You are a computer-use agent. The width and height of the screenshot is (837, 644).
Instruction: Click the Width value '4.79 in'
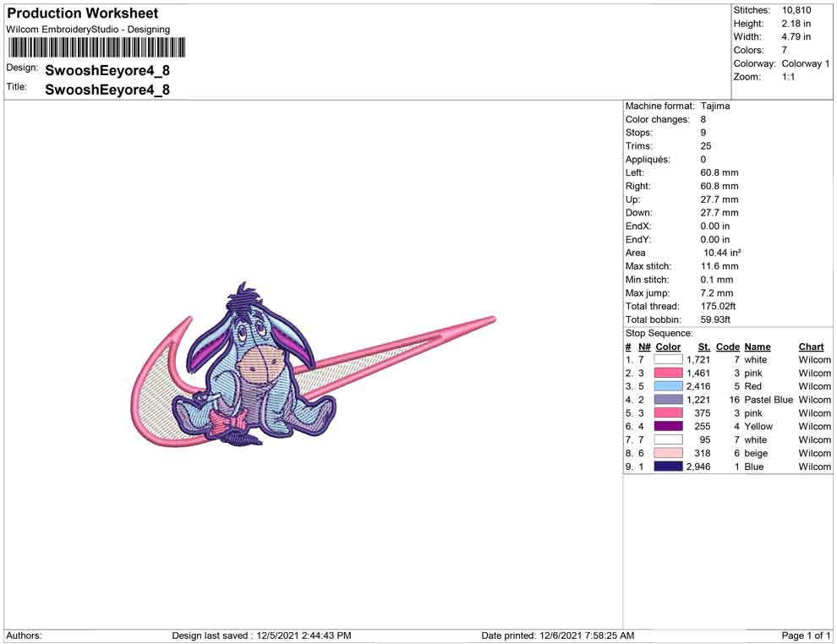point(796,37)
